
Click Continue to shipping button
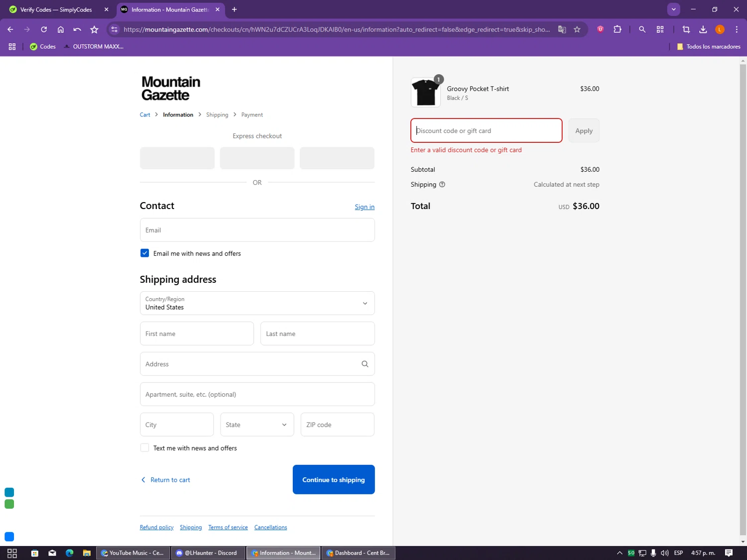click(334, 479)
